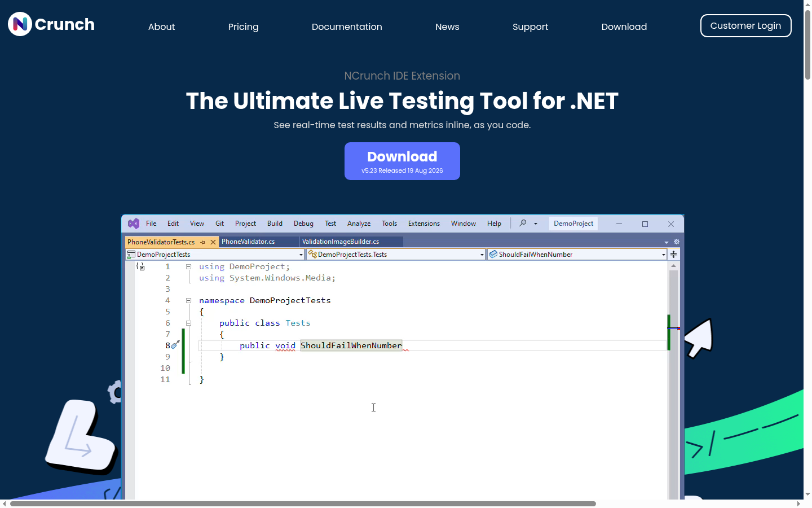The width and height of the screenshot is (812, 508).
Task: Click the tab well settings gear
Action: 677,242
